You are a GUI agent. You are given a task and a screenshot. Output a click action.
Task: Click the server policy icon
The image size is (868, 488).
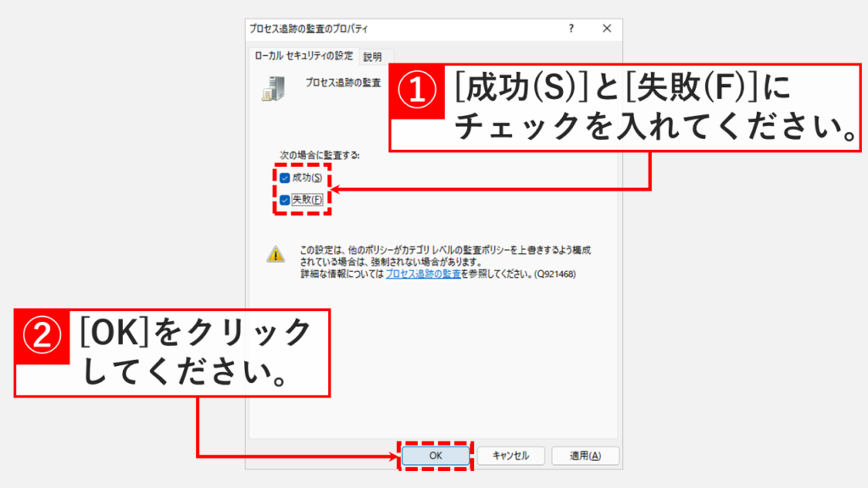click(x=274, y=88)
